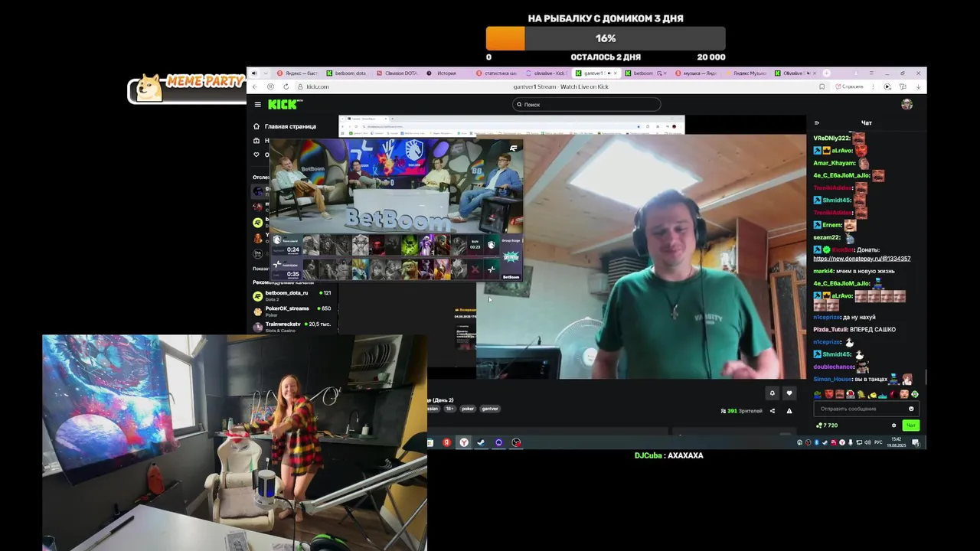Open the Kick hamburger menu
Viewport: 980px width, 551px height.
[x=258, y=104]
